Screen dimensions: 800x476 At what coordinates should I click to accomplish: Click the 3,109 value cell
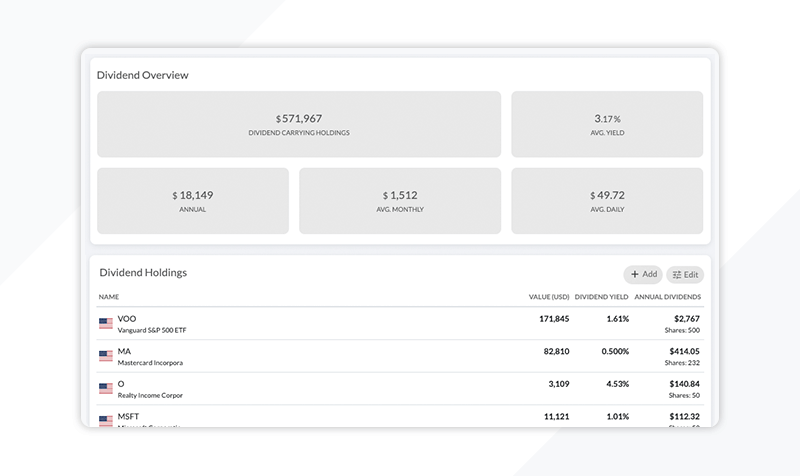click(x=559, y=384)
